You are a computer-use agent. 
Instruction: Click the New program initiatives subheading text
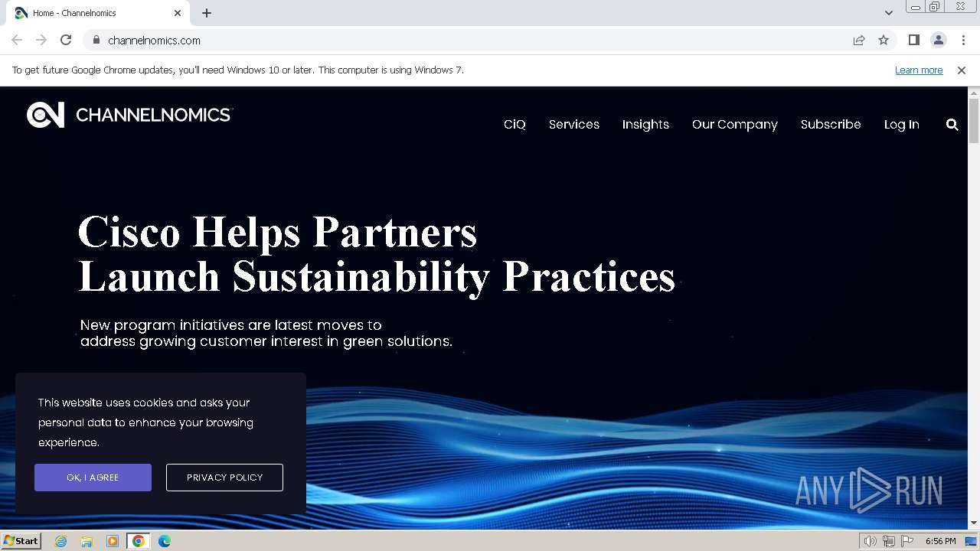pyautogui.click(x=266, y=333)
